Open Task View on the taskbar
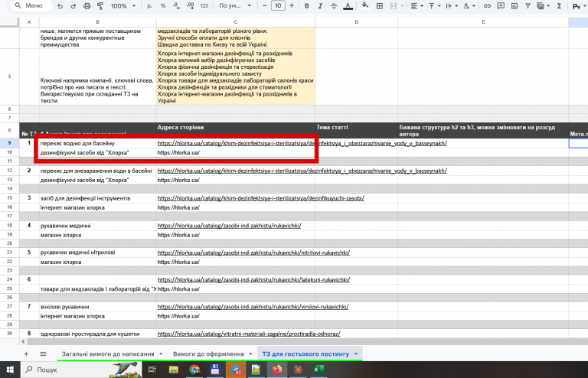The image size is (588, 378). [152, 370]
